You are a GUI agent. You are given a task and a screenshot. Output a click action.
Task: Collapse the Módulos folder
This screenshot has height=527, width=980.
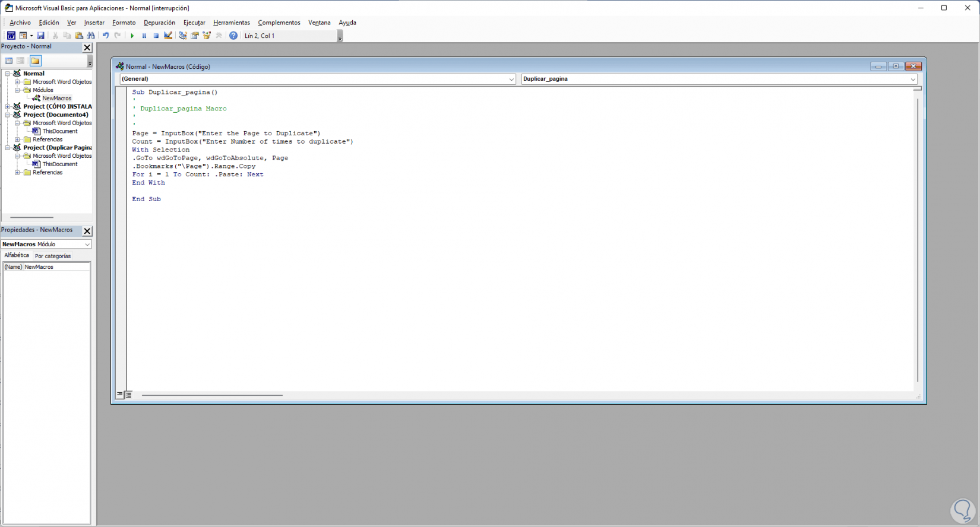click(x=17, y=90)
